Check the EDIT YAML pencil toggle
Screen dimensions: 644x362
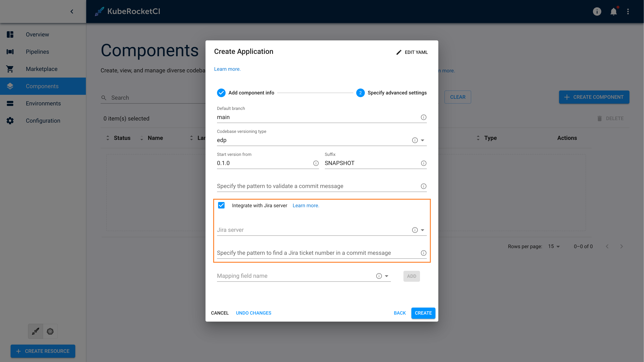click(x=411, y=52)
